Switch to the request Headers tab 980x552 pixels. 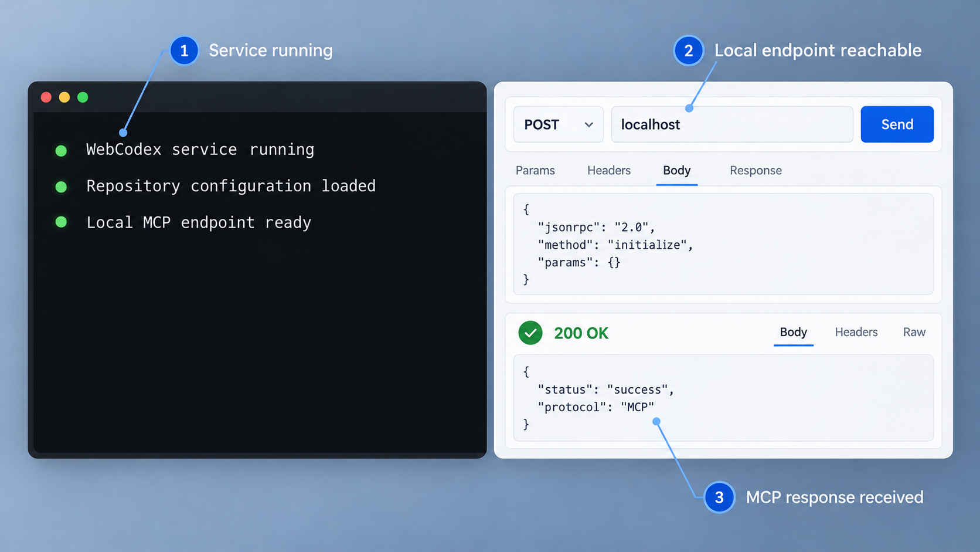[609, 171]
